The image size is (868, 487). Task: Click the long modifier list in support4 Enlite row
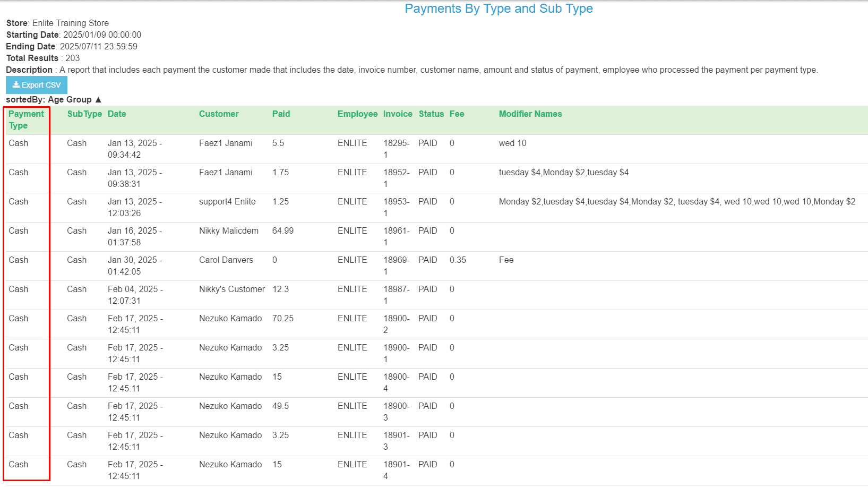point(677,202)
